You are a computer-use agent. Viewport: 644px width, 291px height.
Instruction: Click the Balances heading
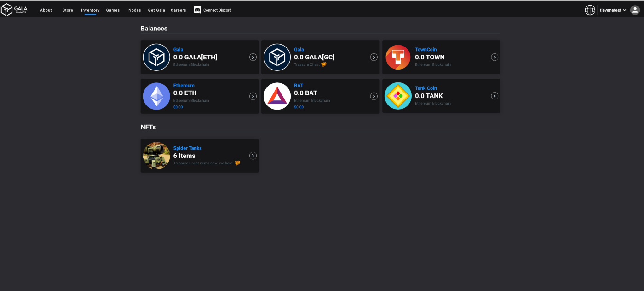tap(154, 29)
